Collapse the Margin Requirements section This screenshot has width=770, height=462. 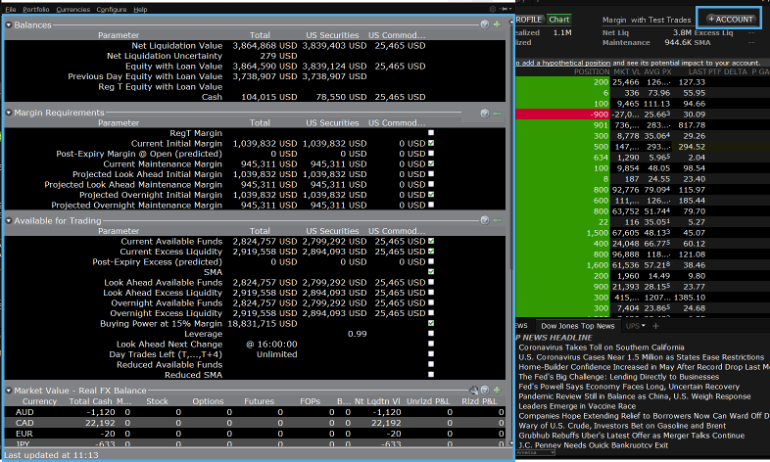coord(8,113)
